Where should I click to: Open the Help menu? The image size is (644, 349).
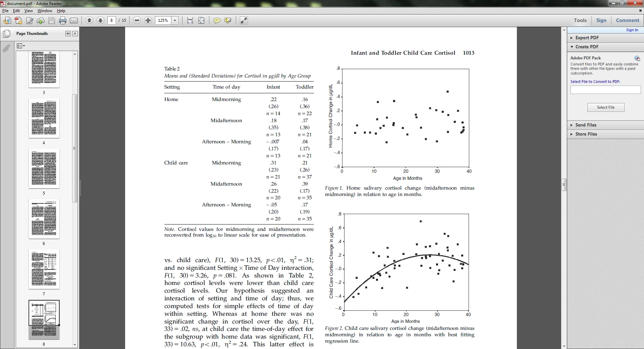(61, 11)
